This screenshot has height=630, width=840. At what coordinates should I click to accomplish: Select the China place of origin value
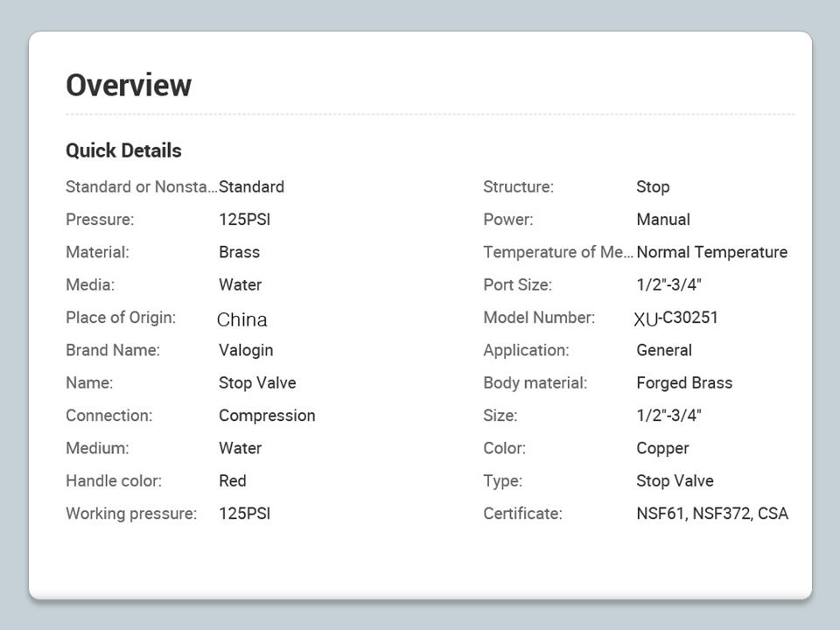tap(242, 319)
